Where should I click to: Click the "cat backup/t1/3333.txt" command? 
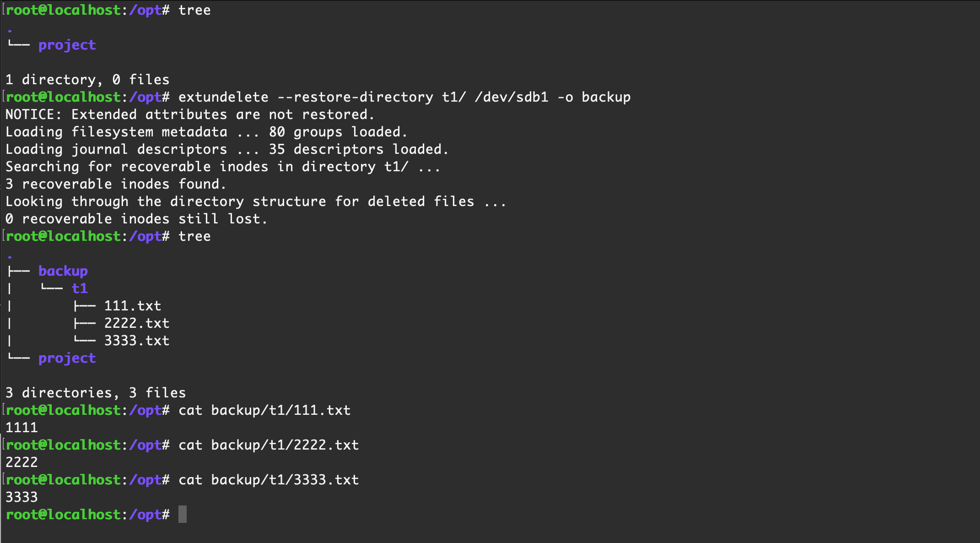(x=269, y=480)
